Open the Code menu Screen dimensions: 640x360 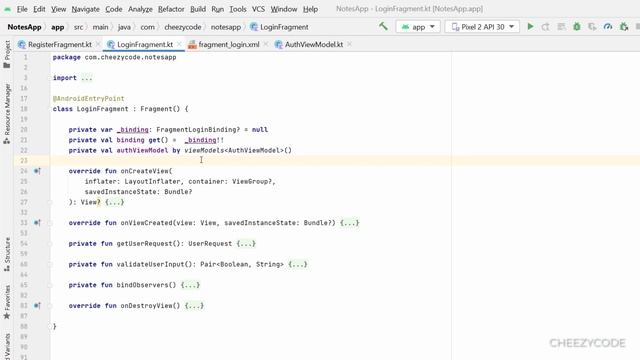pyautogui.click(x=113, y=9)
